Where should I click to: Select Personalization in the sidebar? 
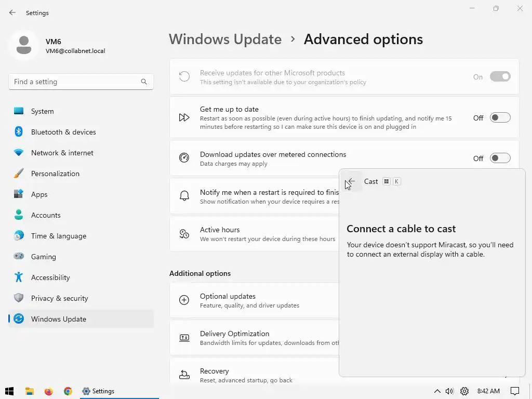tap(81, 174)
